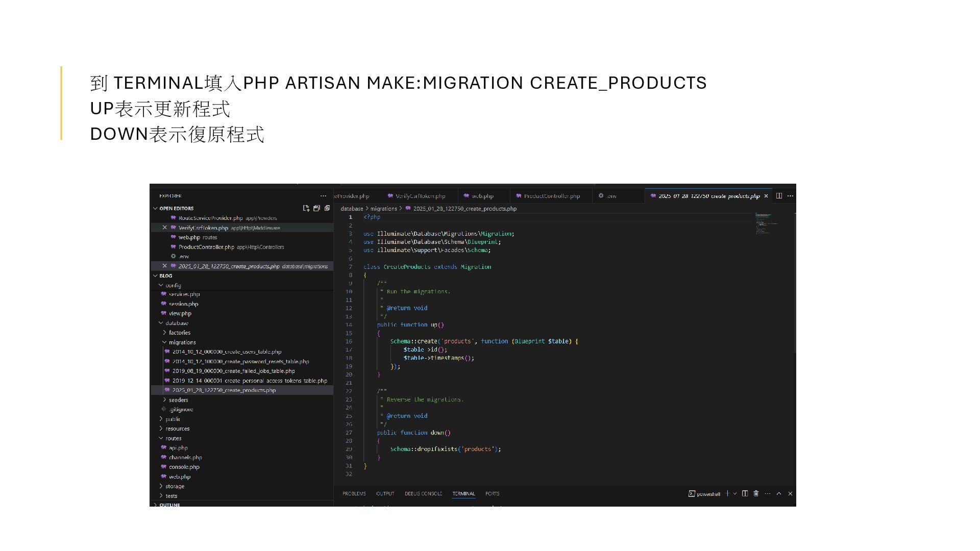This screenshot has width=980, height=551.
Task: Open web.php routes entry in Open Editors
Action: pos(242,237)
